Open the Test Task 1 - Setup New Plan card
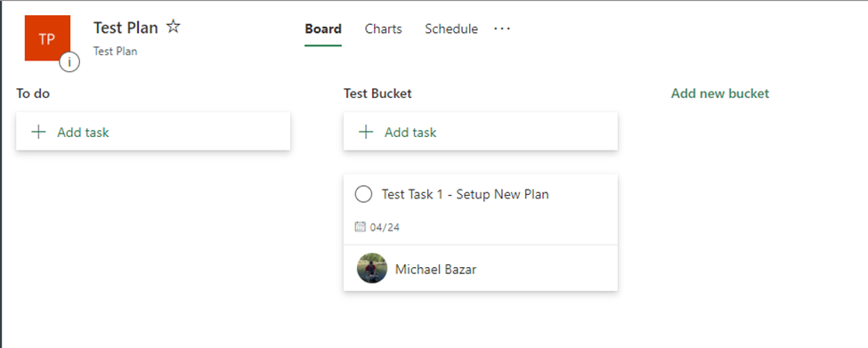The image size is (868, 348). (x=481, y=232)
